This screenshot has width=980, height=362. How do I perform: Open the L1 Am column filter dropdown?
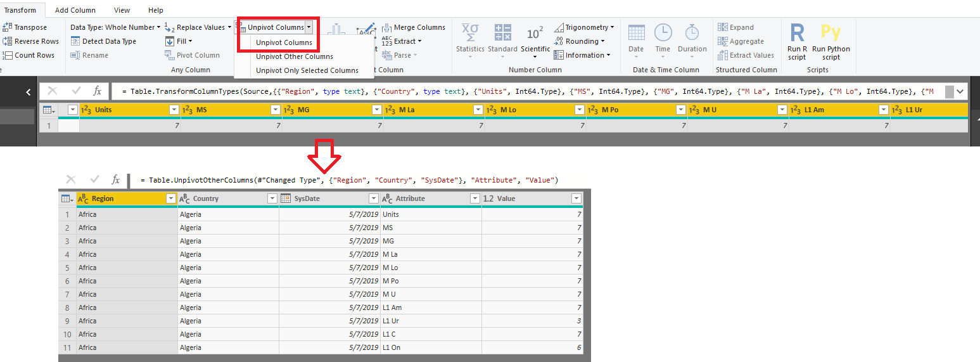[x=884, y=110]
